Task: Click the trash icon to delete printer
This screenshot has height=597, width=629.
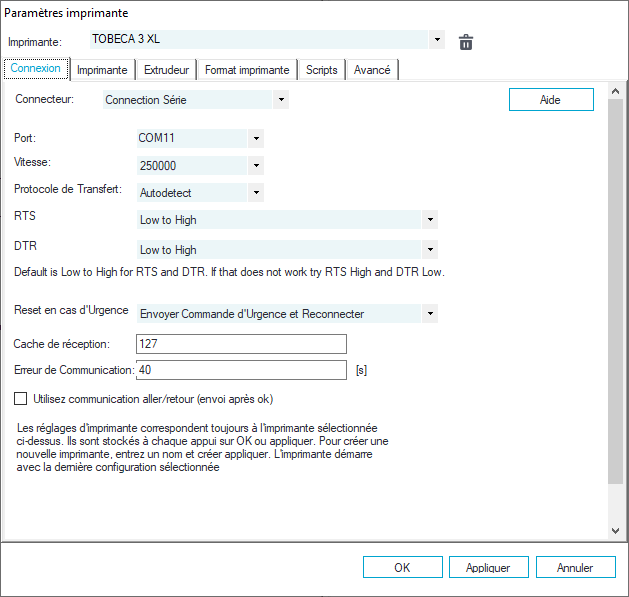Action: click(x=465, y=42)
